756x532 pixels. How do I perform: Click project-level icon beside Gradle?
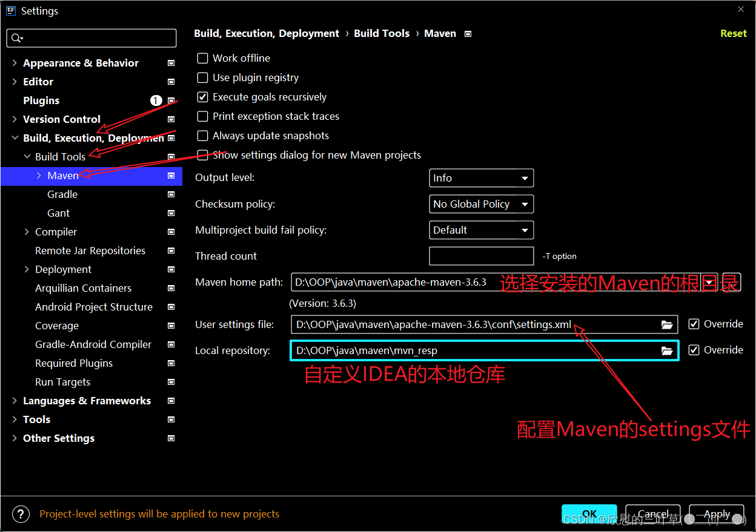click(171, 194)
